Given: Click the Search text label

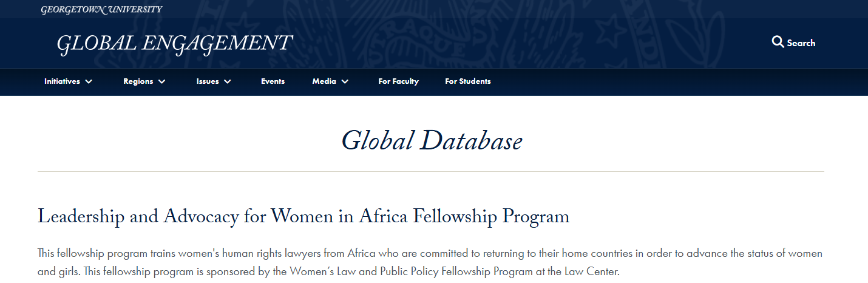Looking at the screenshot, I should [x=801, y=43].
